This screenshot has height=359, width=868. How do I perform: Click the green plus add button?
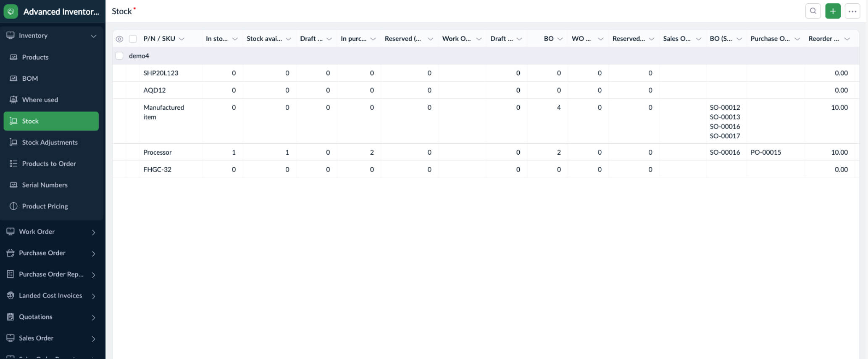point(833,11)
